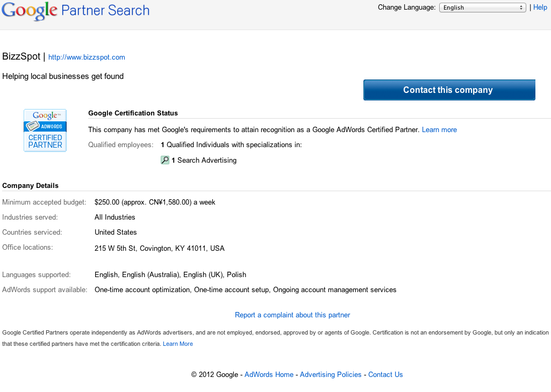Click the 'United States' value

(116, 233)
